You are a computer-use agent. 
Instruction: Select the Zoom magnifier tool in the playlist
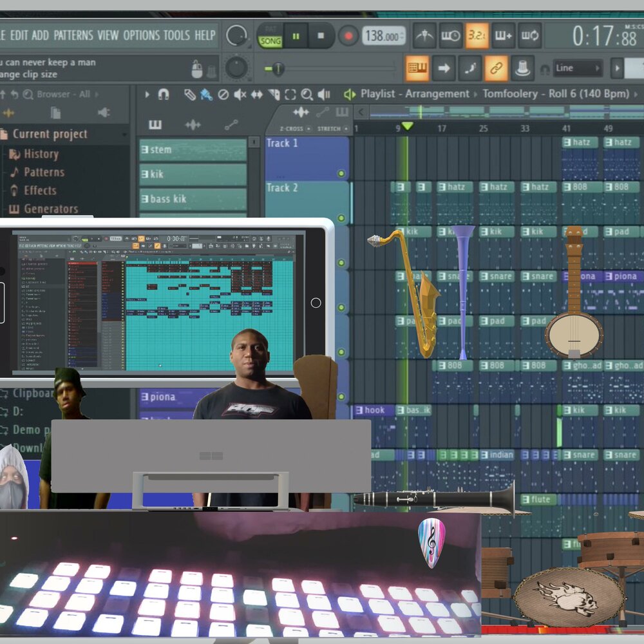(x=307, y=95)
